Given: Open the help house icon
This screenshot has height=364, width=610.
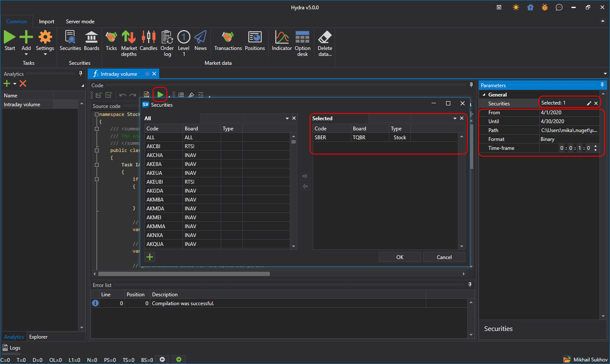Looking at the screenshot, I should pos(530,7).
